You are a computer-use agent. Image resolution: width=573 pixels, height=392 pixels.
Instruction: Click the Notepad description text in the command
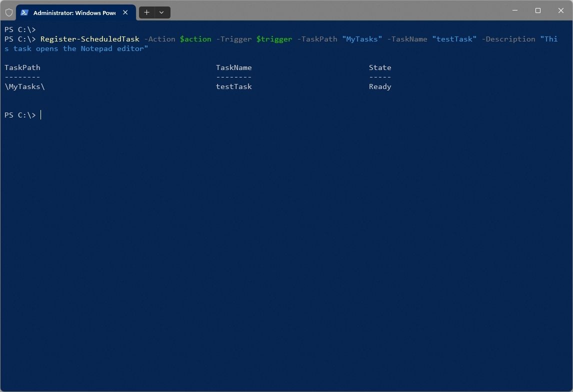pyautogui.click(x=96, y=48)
